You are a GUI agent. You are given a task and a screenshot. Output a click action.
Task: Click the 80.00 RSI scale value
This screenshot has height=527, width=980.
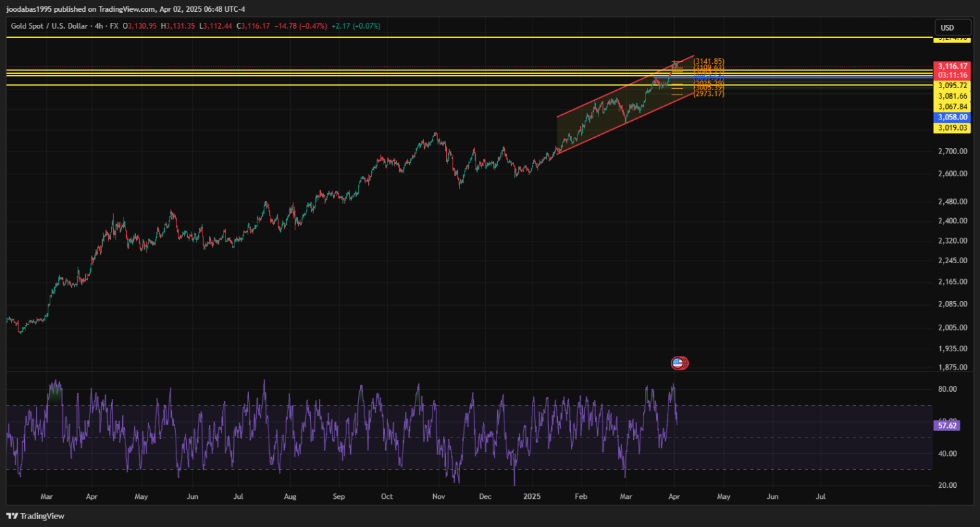point(947,389)
